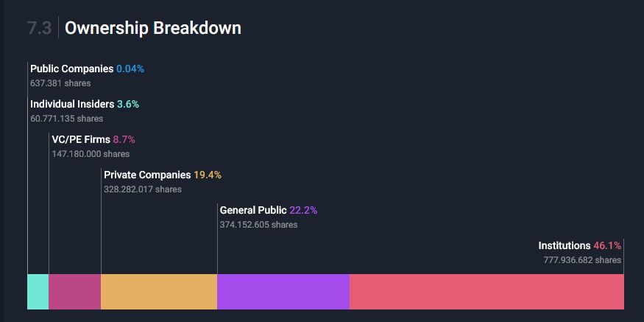
Task: Click the 777.936.682 shares text
Action: [582, 260]
